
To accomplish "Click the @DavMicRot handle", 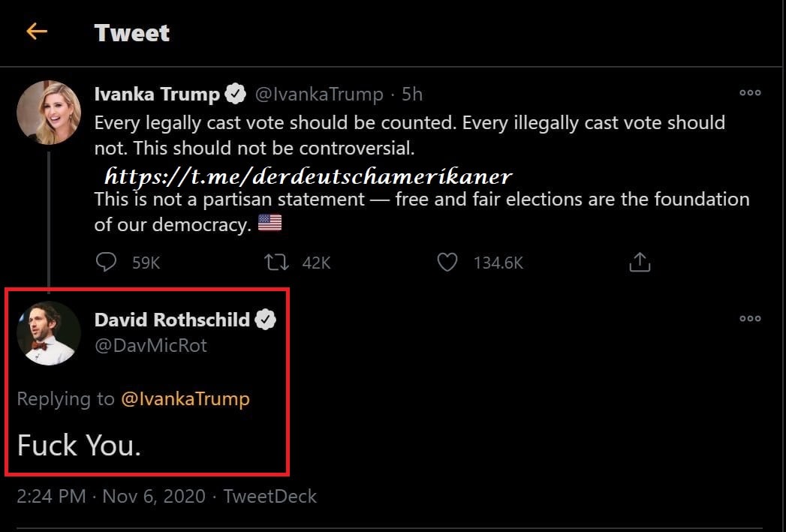I will tap(151, 346).
